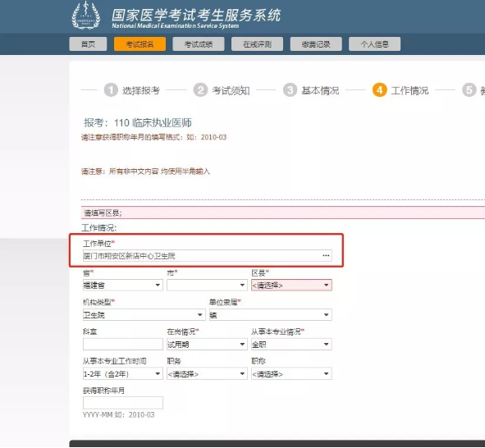Click the 基本情况 step label
485x448 pixels.
pos(320,90)
